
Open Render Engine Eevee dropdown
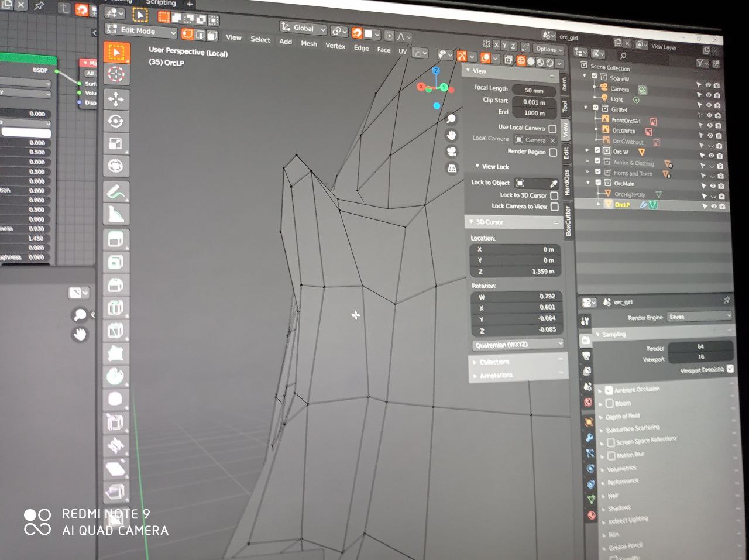click(700, 317)
